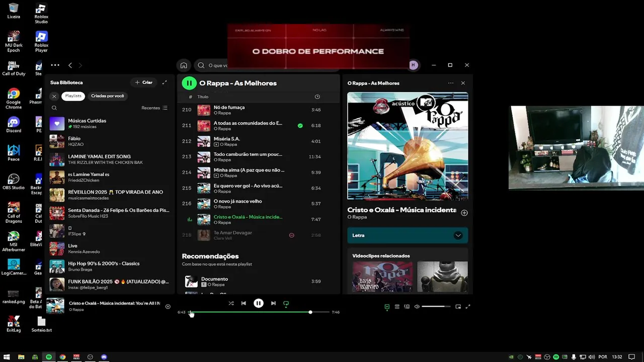
Task: Enter fullscreen with player bar arrows
Action: point(467,307)
